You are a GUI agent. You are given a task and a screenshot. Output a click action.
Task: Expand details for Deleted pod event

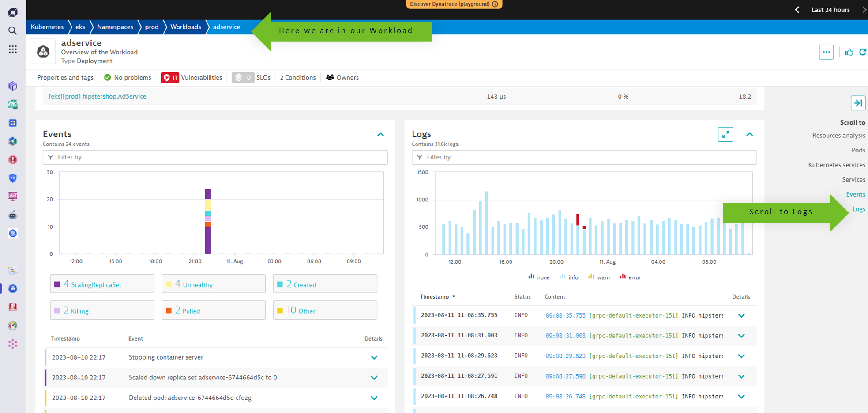(x=374, y=398)
